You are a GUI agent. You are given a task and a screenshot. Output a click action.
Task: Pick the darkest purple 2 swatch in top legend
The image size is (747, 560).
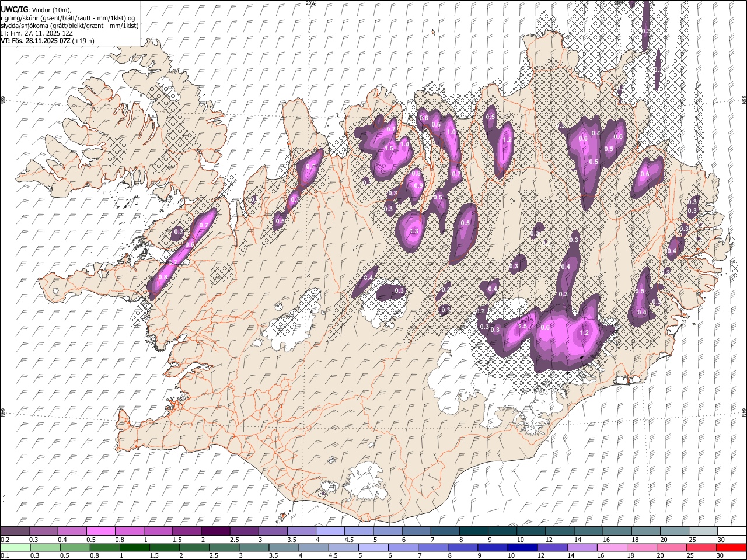(x=215, y=531)
